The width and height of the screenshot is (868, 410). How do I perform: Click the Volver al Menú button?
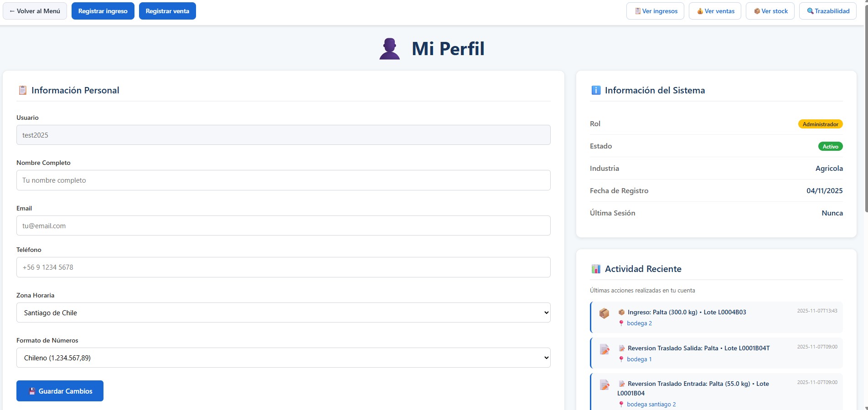(34, 10)
